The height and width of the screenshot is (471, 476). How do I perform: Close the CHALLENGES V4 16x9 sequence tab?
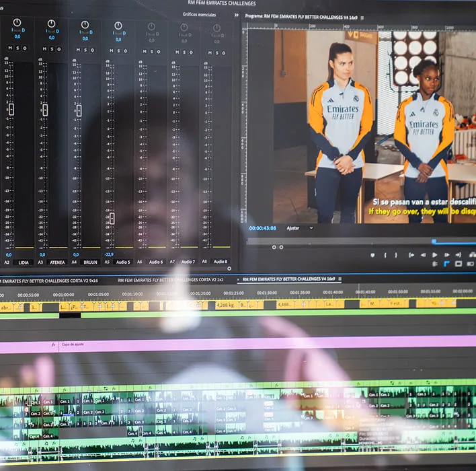[238, 279]
